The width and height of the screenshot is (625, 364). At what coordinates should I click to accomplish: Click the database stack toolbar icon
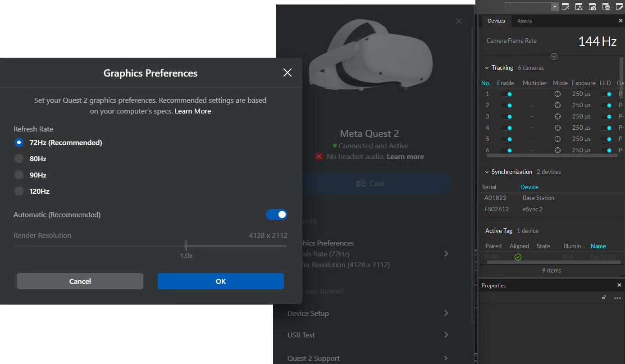tap(606, 7)
